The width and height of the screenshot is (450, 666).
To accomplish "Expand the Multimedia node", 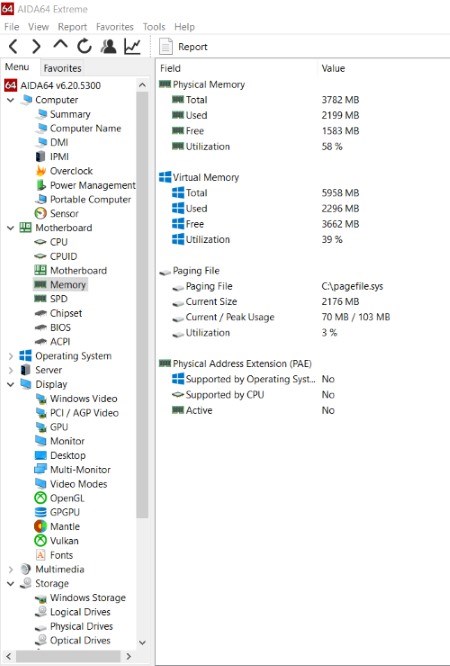I will (x=11, y=569).
